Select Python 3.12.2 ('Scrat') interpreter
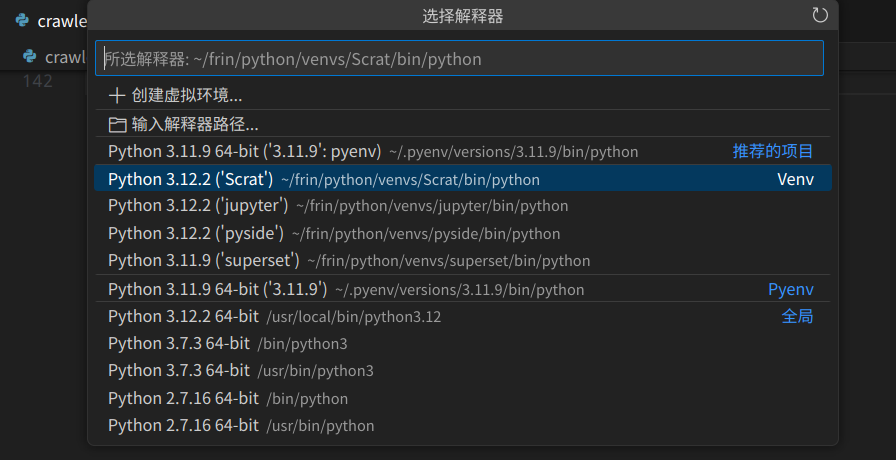The width and height of the screenshot is (896, 460). 463,179
